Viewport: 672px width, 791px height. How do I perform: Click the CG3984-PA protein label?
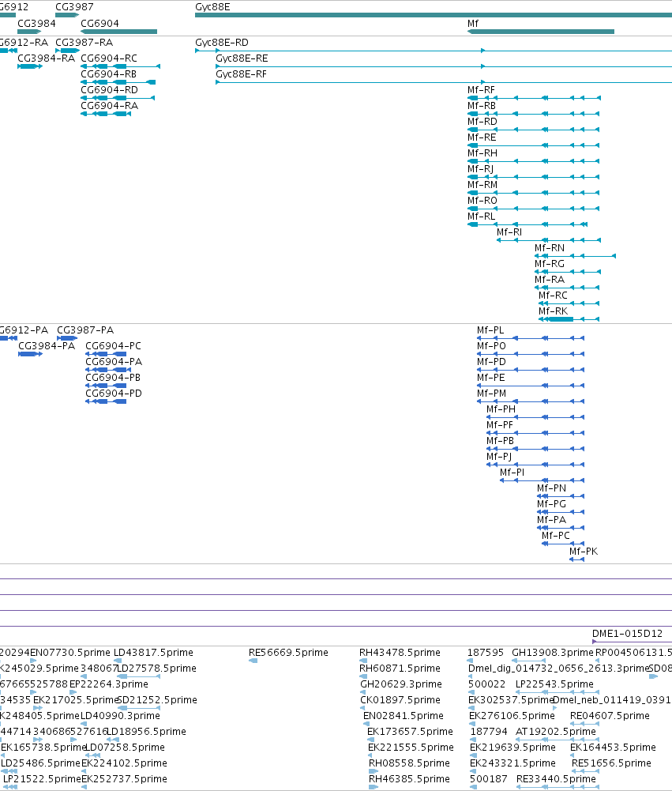click(47, 345)
